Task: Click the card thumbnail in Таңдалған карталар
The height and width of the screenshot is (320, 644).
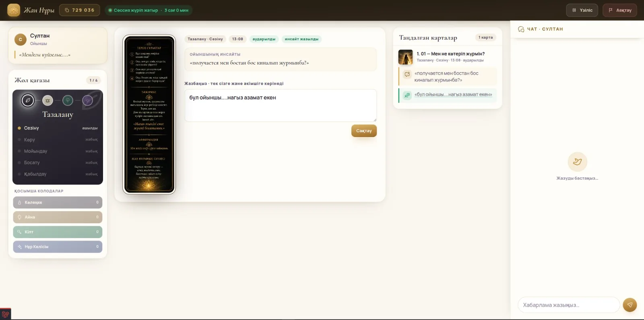Action: pyautogui.click(x=405, y=57)
